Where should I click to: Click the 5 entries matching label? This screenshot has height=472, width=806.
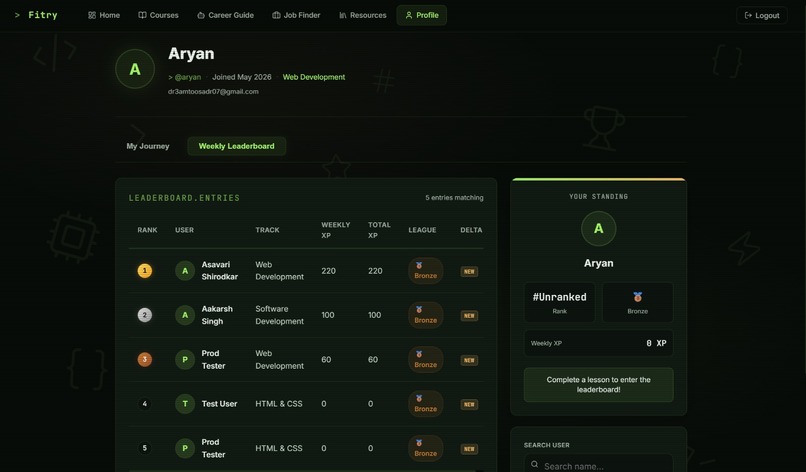pyautogui.click(x=454, y=197)
